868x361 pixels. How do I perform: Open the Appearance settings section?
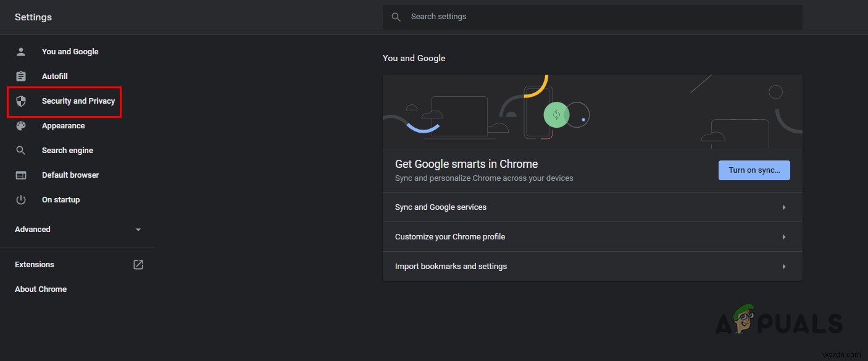pyautogui.click(x=63, y=125)
